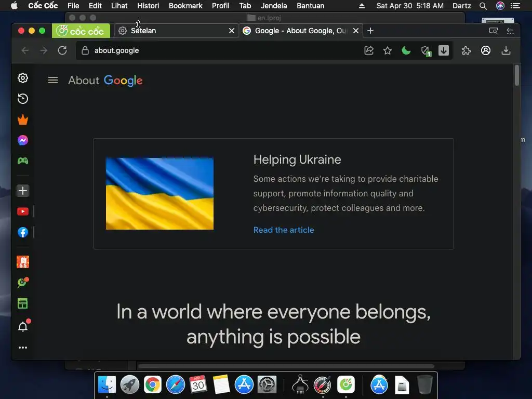Viewport: 532px width, 399px height.
Task: Bookmark this page with the star icon
Action: pos(388,50)
